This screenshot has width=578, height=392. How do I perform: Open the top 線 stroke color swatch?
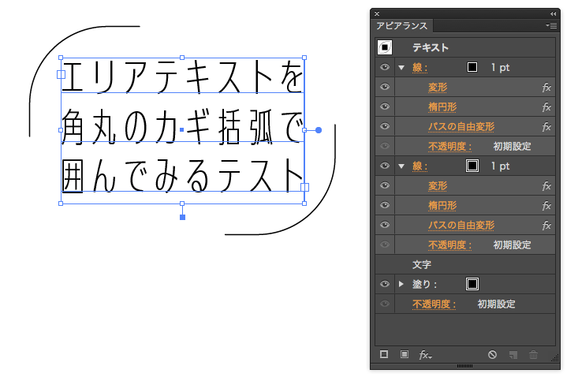coord(472,67)
